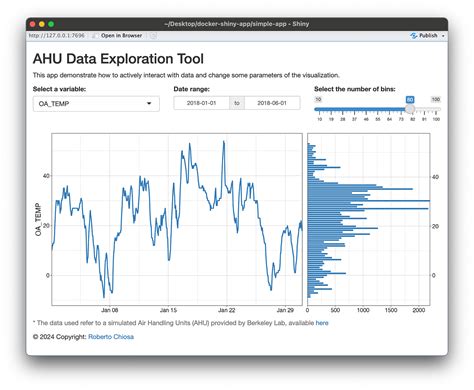
Task: Click the Open in Browser icon
Action: point(95,35)
